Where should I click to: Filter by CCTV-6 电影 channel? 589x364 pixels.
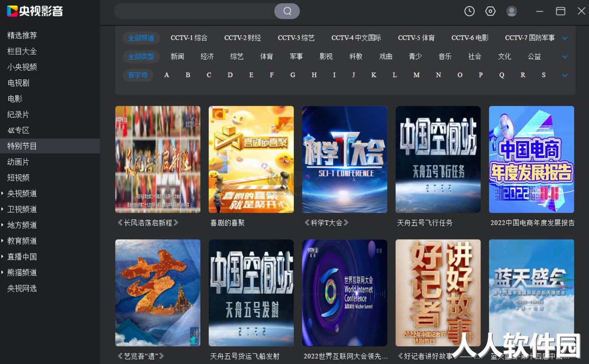tap(470, 38)
